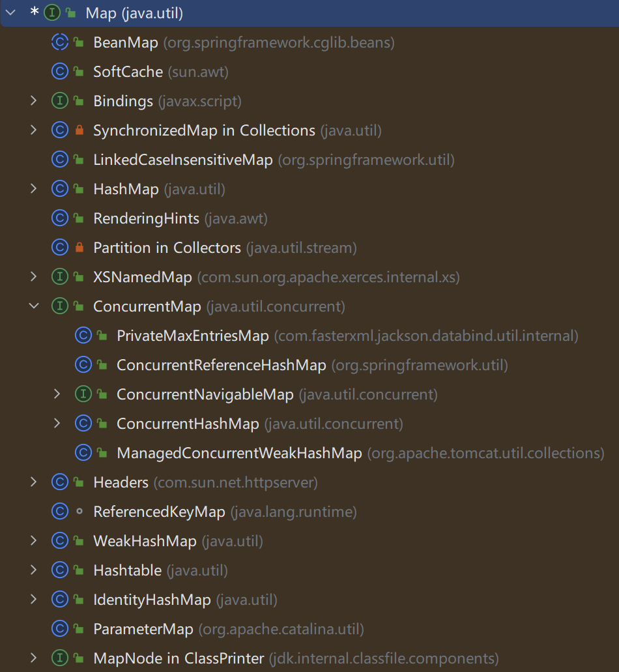Viewport: 619px width, 672px height.
Task: Expand the HashMap tree node
Action: coord(34,188)
